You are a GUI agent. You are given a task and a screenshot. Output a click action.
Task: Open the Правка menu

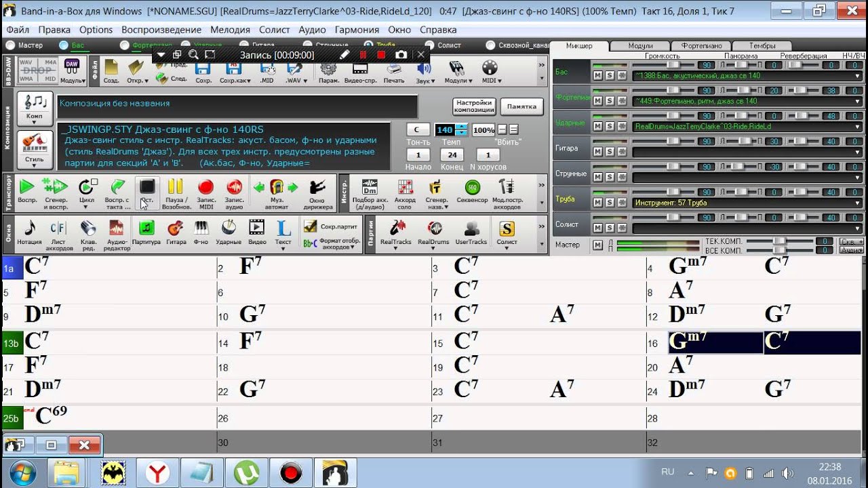coord(54,30)
